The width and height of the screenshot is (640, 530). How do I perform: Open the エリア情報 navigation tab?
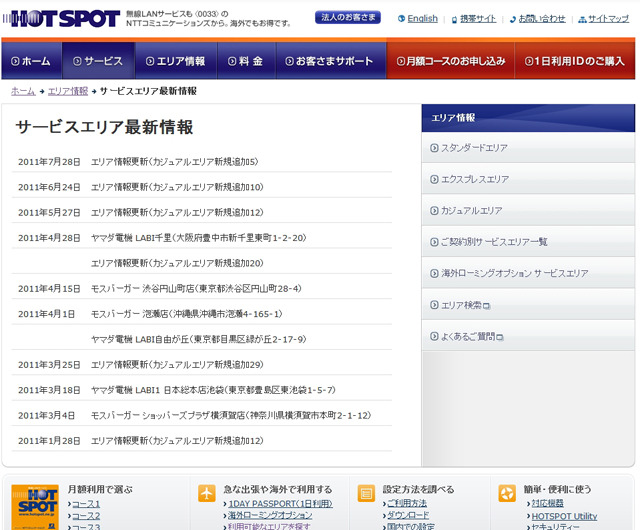pyautogui.click(x=176, y=61)
